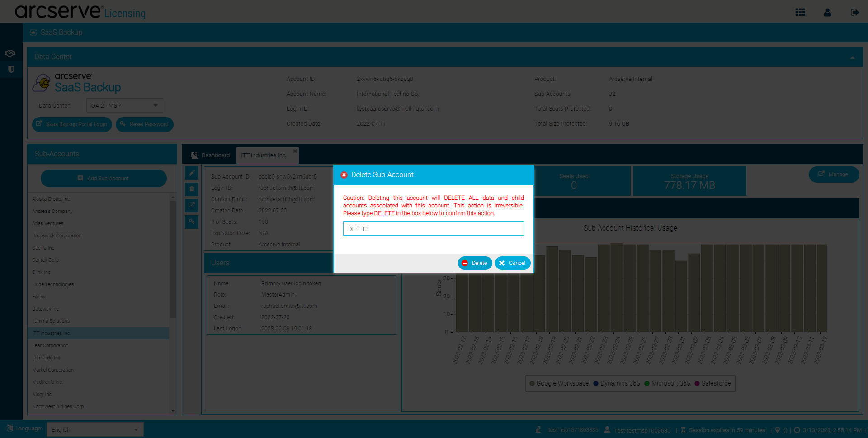The width and height of the screenshot is (868, 438).
Task: Click the DELETE confirmation text field
Action: point(433,229)
